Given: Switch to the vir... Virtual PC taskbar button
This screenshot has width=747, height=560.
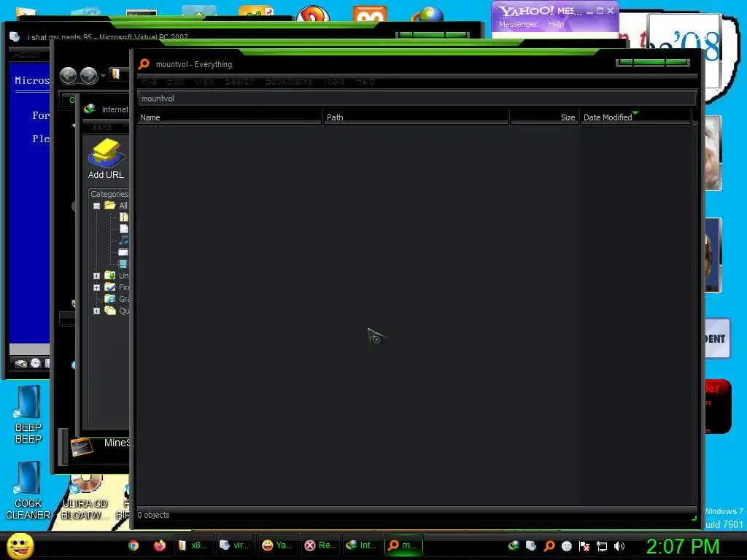Looking at the screenshot, I should pyautogui.click(x=234, y=545).
